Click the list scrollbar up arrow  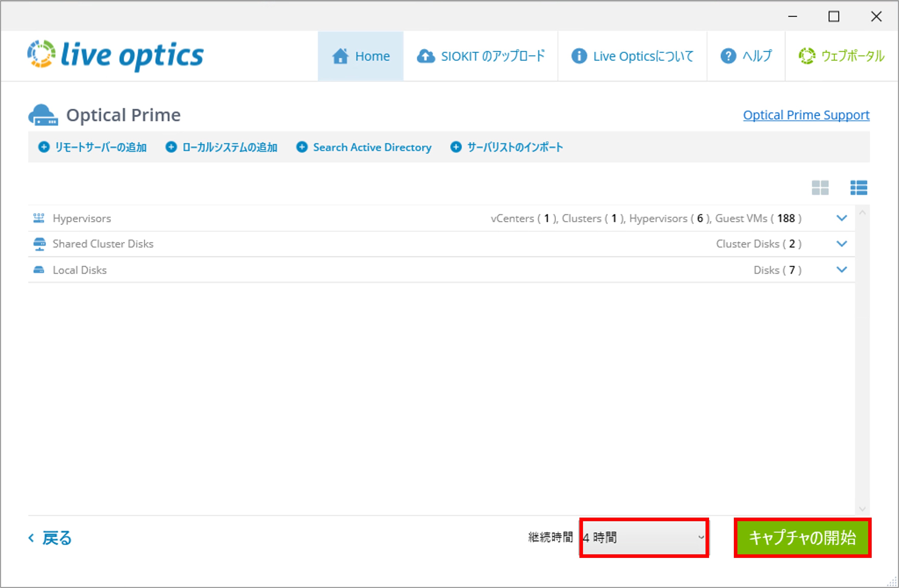(862, 213)
